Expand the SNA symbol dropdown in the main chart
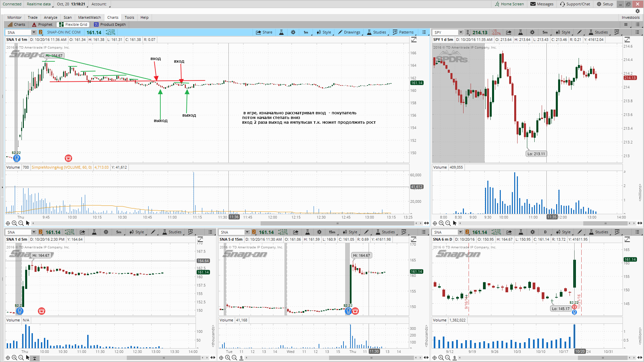644x362 pixels. [34, 32]
